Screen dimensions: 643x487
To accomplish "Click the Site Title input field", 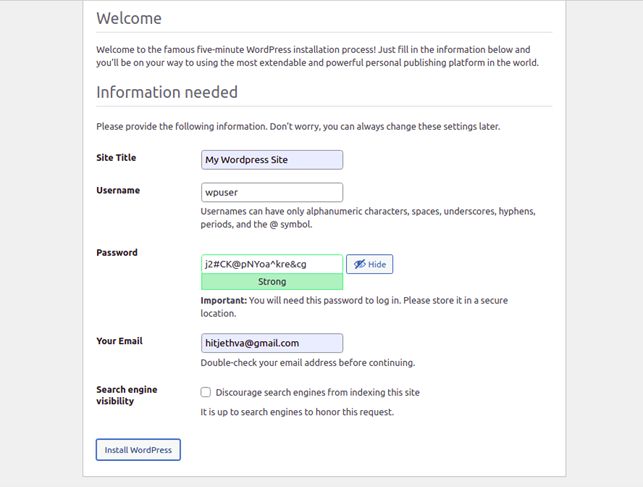I will 272,160.
